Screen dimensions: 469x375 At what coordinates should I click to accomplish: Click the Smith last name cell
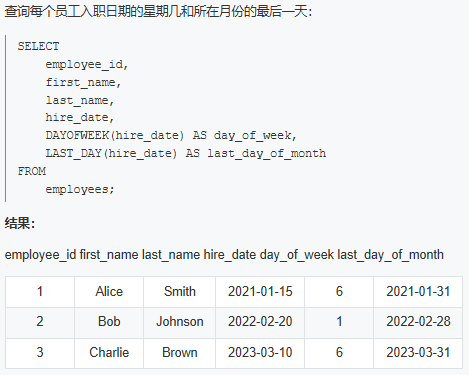pos(180,292)
